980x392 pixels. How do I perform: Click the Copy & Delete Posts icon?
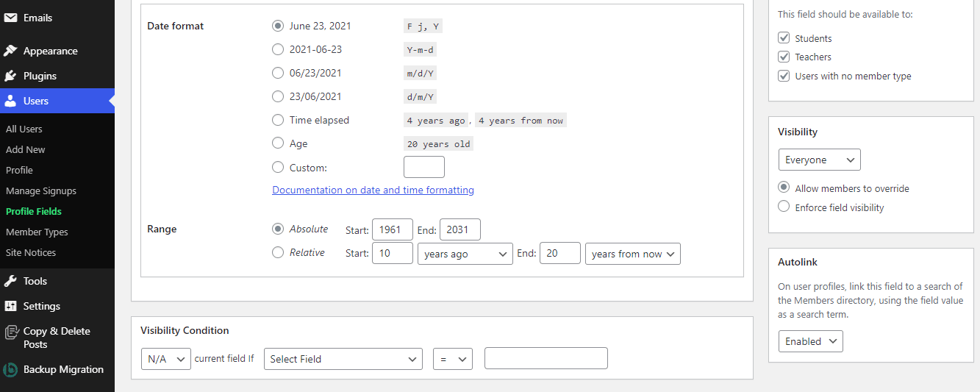point(11,332)
